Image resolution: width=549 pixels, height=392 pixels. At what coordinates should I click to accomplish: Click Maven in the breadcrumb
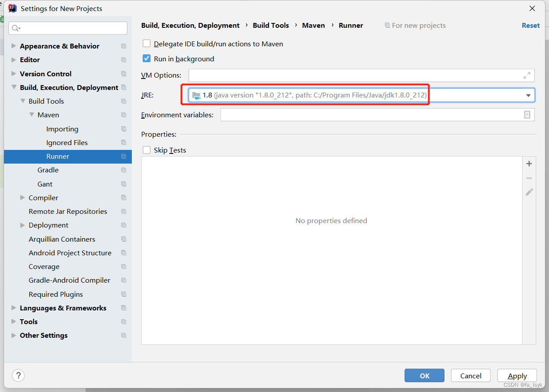pyautogui.click(x=314, y=26)
